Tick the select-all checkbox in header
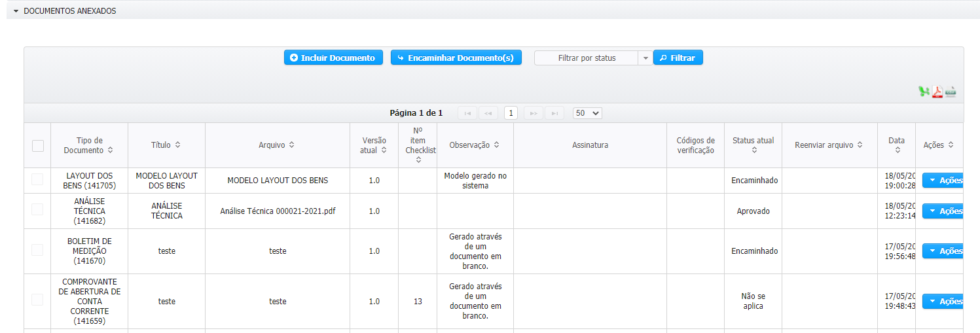The width and height of the screenshot is (980, 333). (x=38, y=145)
